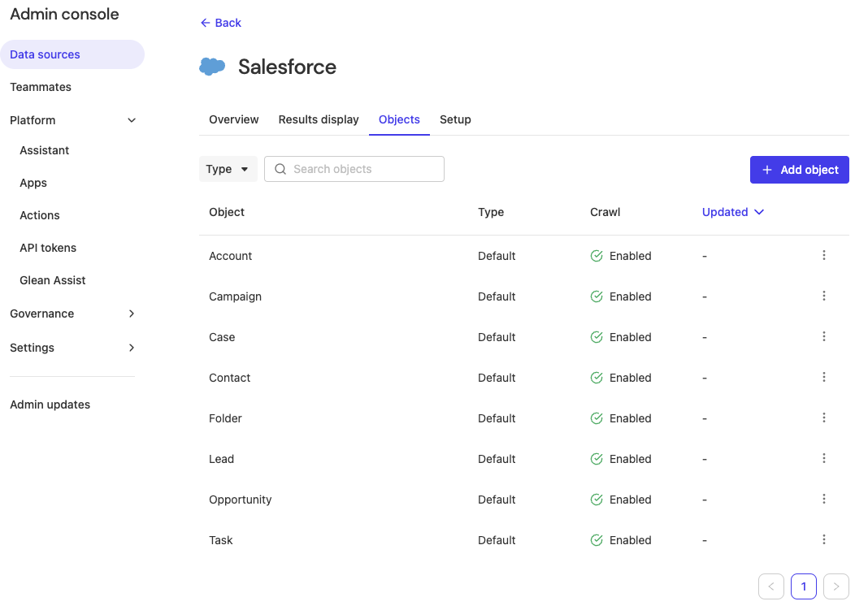Switch to the Overview tab

tap(233, 119)
